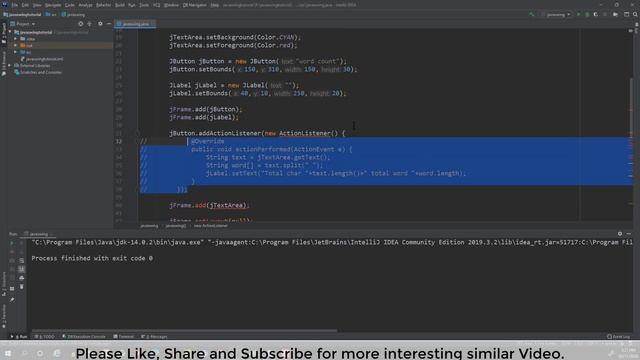Click the locate-file target icon in Project panel
This screenshot has width=640, height=360.
click(80, 24)
